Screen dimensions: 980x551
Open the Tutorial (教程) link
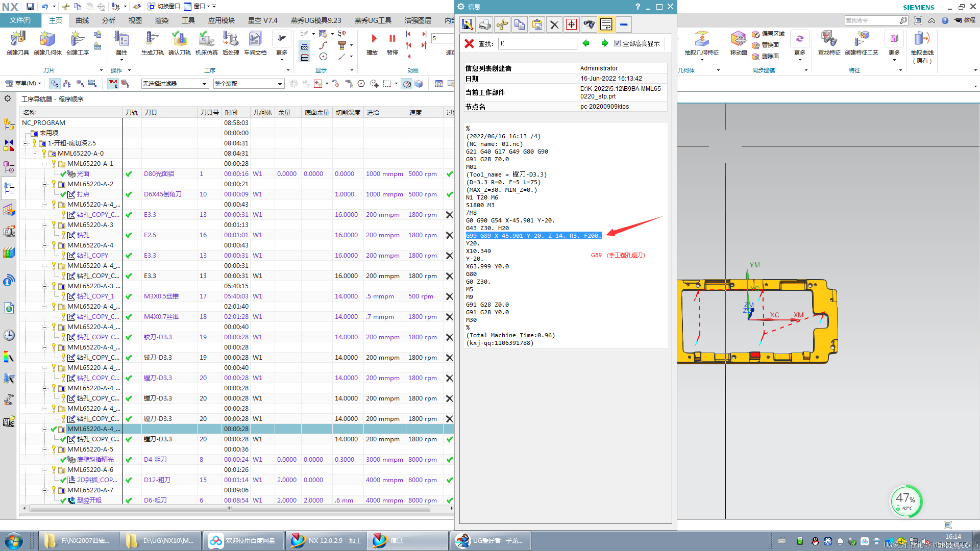965,20
